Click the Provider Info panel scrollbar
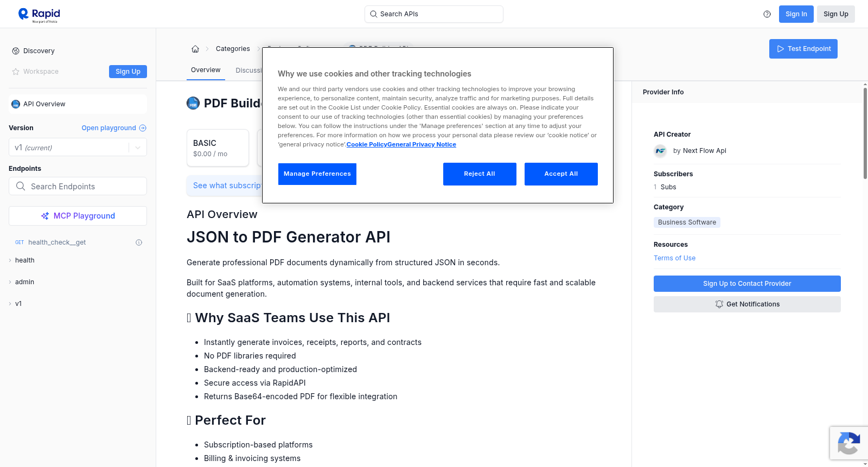Viewport: 868px width, 467px height. pyautogui.click(x=865, y=133)
